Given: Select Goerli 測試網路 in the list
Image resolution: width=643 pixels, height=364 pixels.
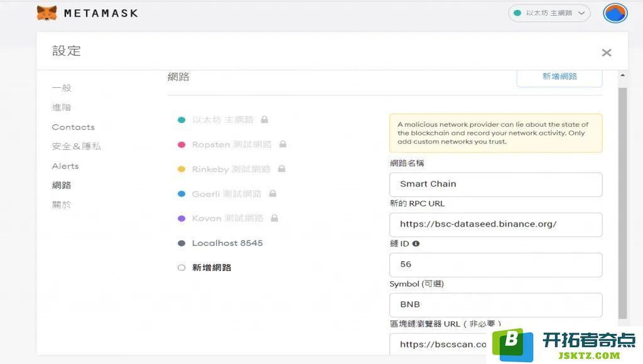Looking at the screenshot, I should 226,193.
